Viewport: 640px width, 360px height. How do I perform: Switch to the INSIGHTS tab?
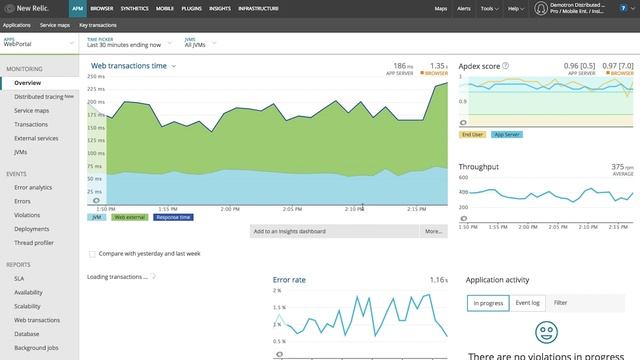[220, 9]
